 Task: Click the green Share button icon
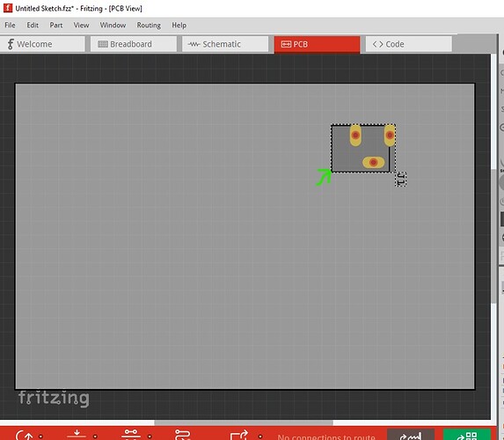pyautogui.click(x=467, y=435)
